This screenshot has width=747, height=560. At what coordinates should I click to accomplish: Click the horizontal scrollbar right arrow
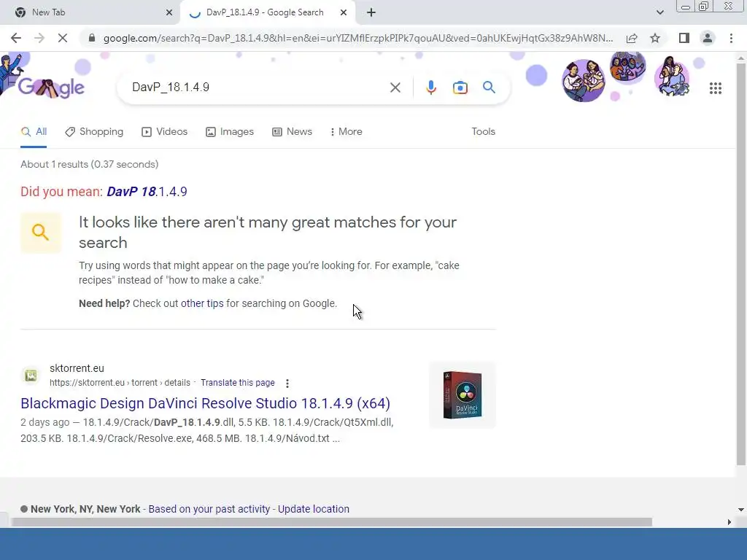(729, 522)
